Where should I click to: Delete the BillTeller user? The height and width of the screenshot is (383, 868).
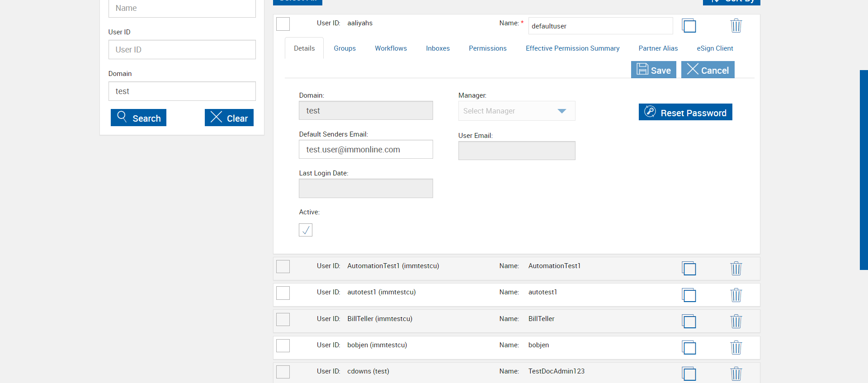(x=736, y=322)
